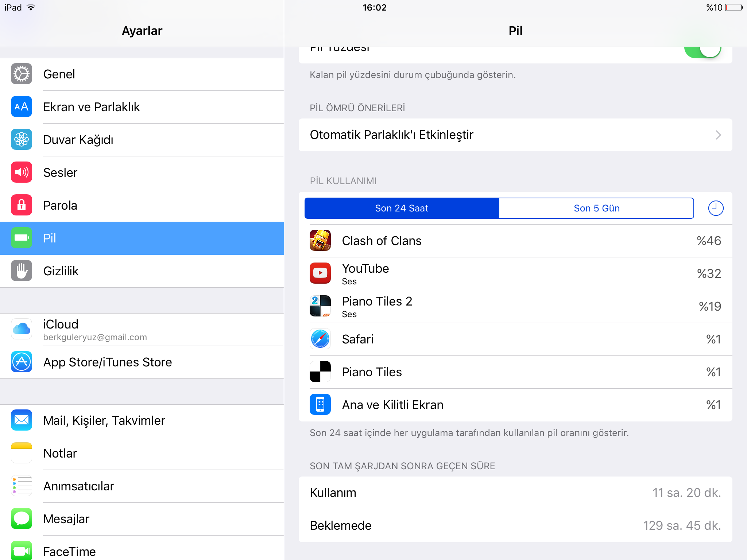Tap the Piano Tiles 2 app icon

point(320,306)
